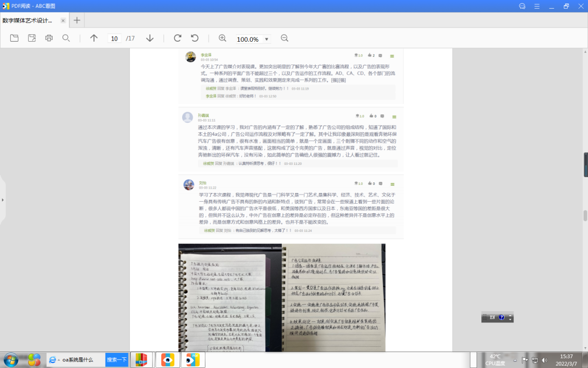Select the 数字媒体艺术设计 document tab
The width and height of the screenshot is (588, 368).
point(28,20)
